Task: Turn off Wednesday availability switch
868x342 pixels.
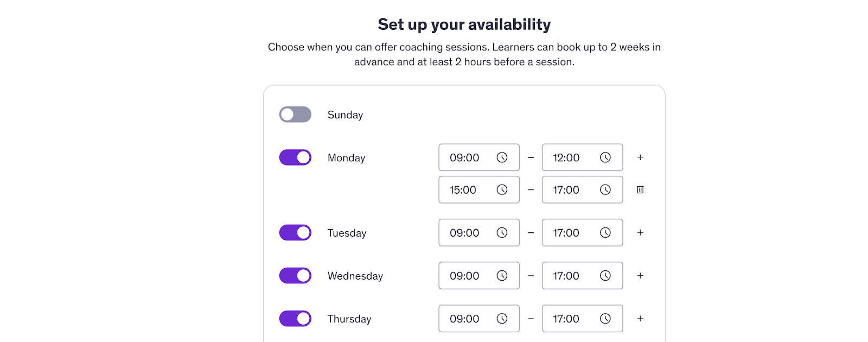Action: [295, 276]
